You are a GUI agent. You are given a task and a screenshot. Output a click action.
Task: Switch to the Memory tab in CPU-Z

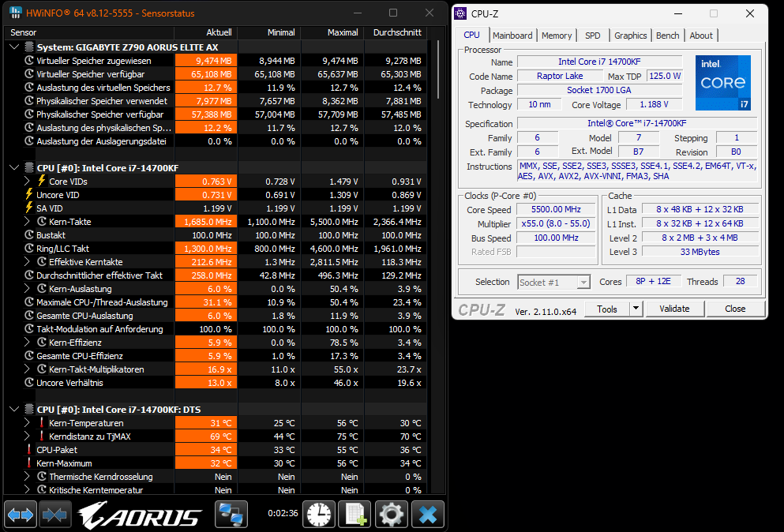[x=557, y=36]
